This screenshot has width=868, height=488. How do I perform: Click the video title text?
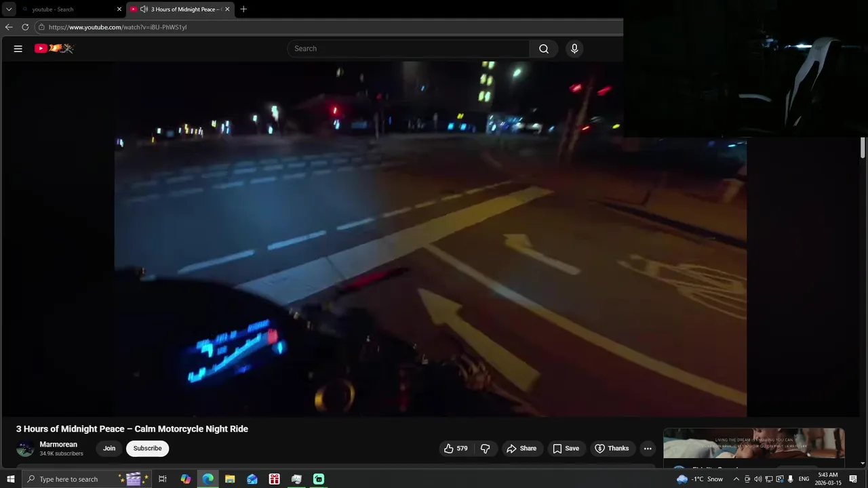click(x=132, y=429)
